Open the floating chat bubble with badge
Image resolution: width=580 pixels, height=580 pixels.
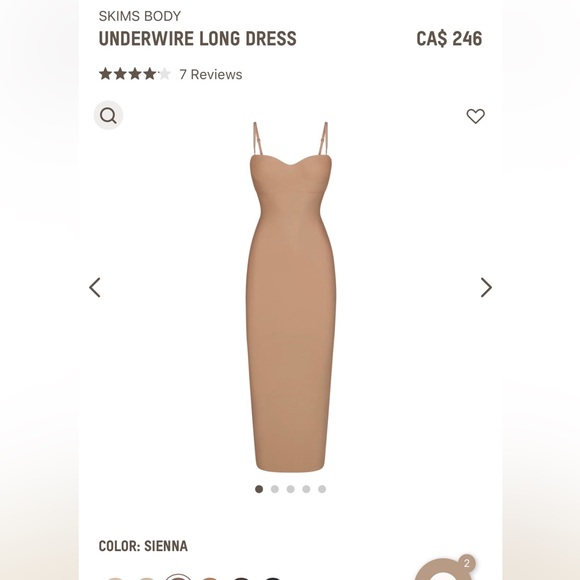click(x=443, y=569)
